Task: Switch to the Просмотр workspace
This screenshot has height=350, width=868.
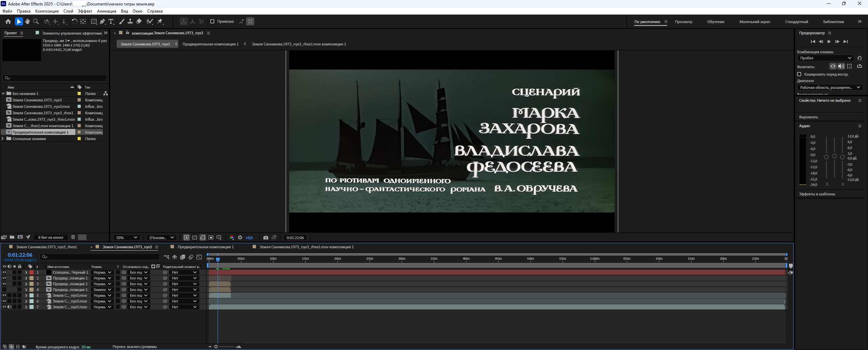Action: coord(683,22)
